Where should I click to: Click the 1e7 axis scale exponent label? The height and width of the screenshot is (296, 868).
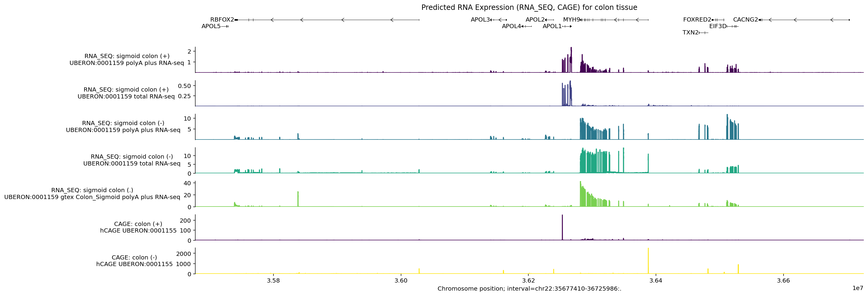coord(858,288)
